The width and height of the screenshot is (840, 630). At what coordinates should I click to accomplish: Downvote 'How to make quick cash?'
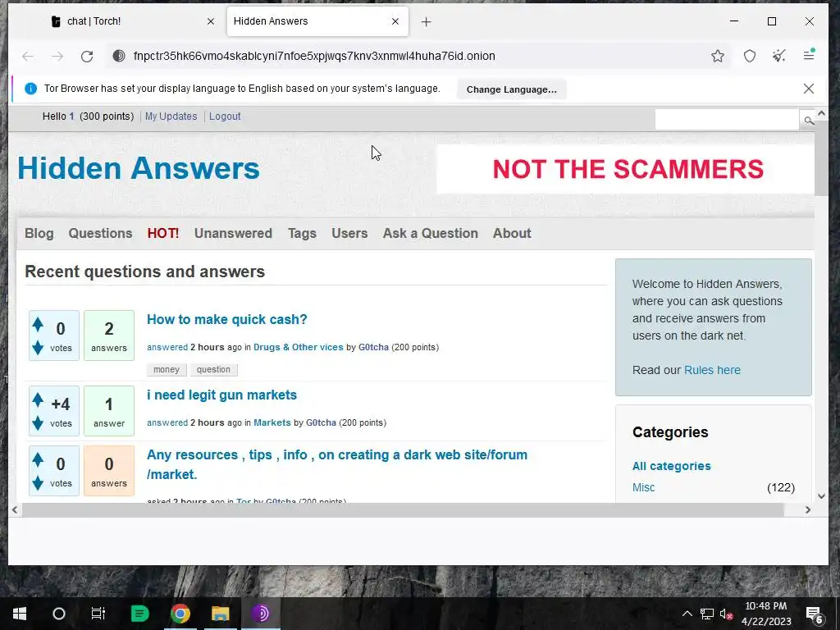(38, 348)
